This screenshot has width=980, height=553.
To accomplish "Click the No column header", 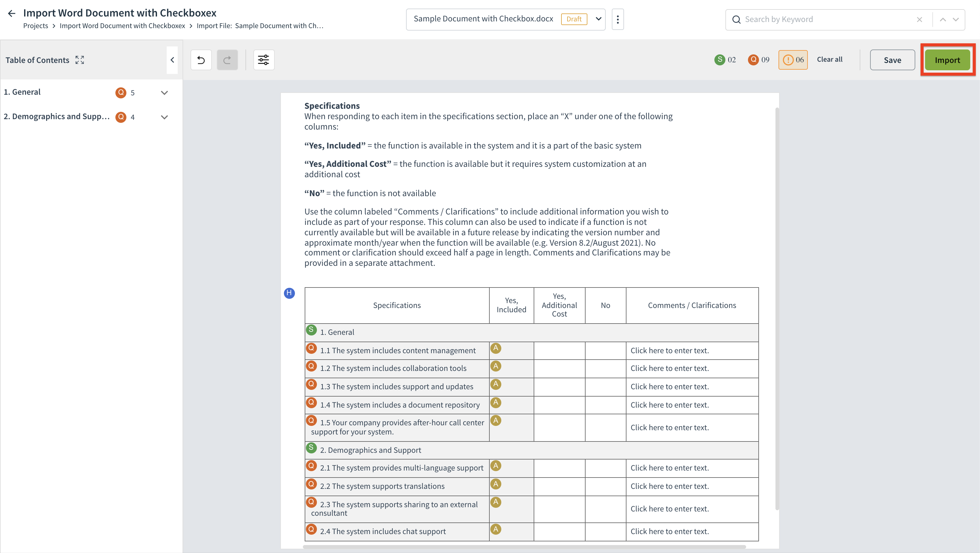I will [605, 305].
